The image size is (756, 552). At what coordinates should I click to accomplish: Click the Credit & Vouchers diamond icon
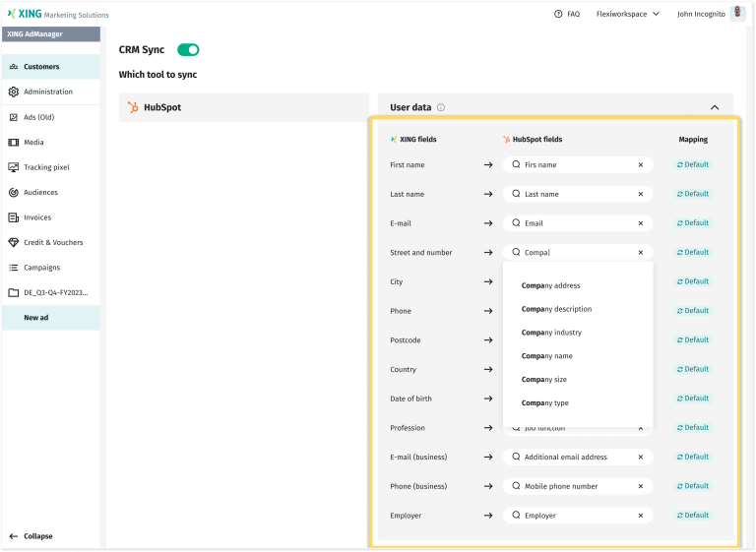14,242
